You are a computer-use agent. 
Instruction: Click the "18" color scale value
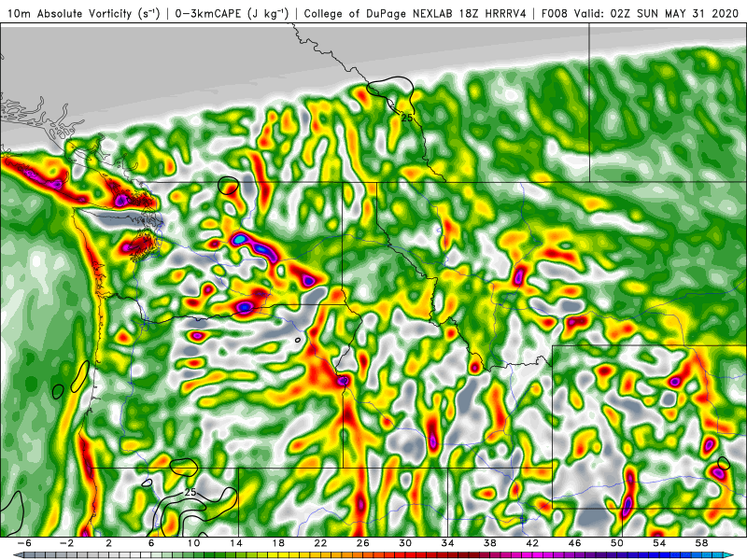coord(278,543)
